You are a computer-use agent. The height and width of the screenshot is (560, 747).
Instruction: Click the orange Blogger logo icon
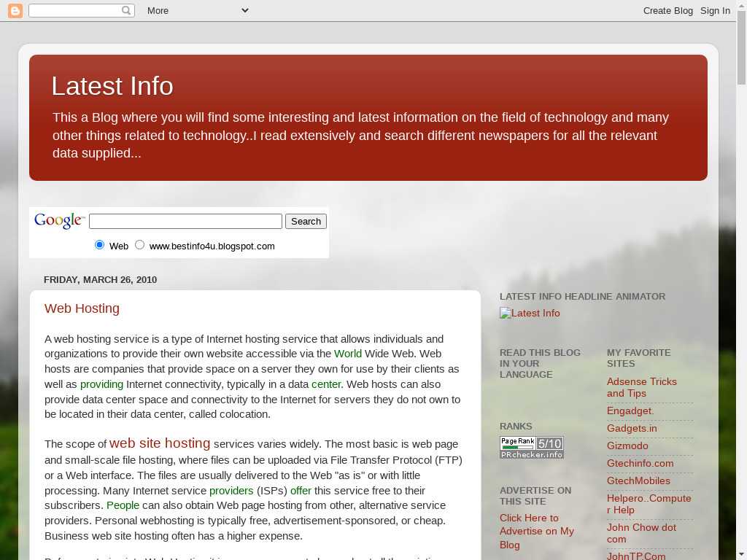pos(15,10)
